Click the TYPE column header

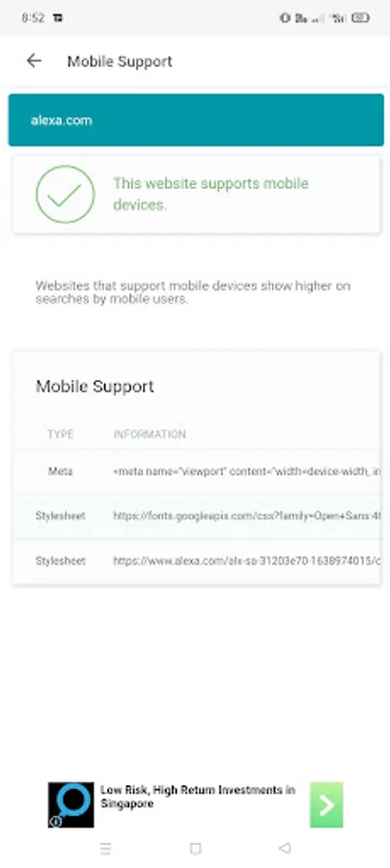click(x=61, y=434)
